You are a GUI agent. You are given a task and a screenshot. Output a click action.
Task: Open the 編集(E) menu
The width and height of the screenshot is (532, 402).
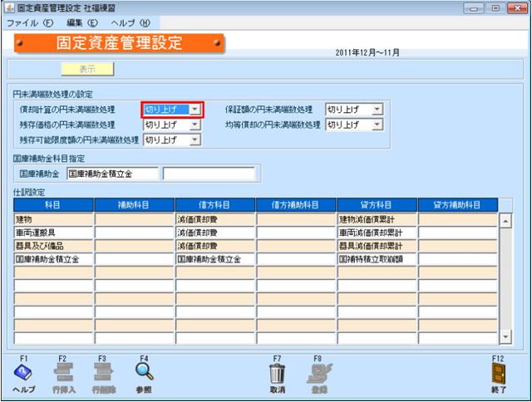82,23
